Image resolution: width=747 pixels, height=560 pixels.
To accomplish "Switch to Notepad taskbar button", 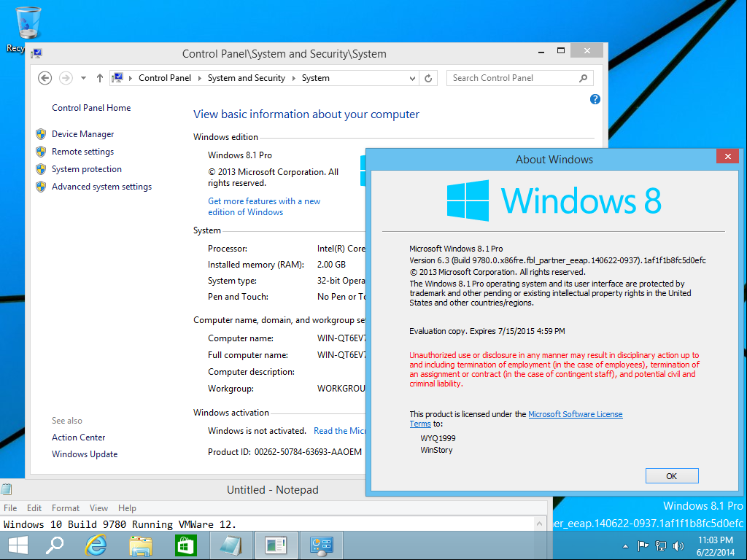I will point(231,545).
